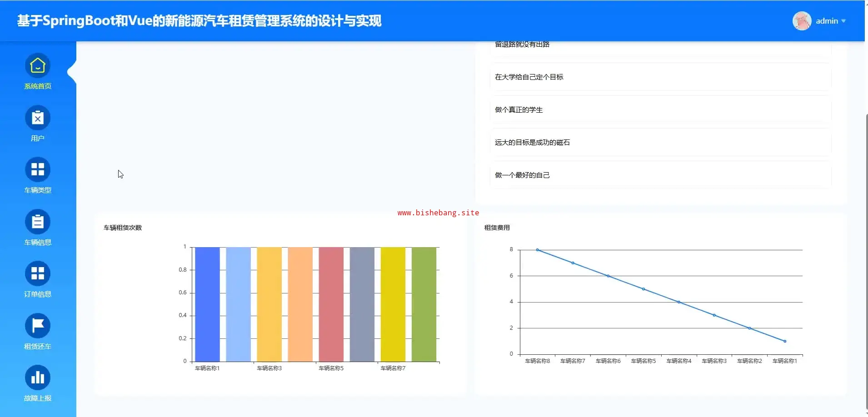Image resolution: width=868 pixels, height=417 pixels.
Task: Select the 系统首页 menu label
Action: coord(38,86)
